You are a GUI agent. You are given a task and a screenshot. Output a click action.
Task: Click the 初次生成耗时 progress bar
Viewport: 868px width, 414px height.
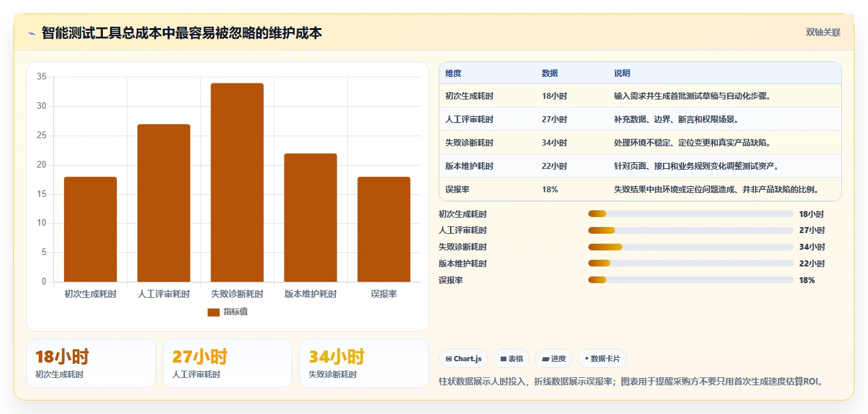click(x=691, y=214)
